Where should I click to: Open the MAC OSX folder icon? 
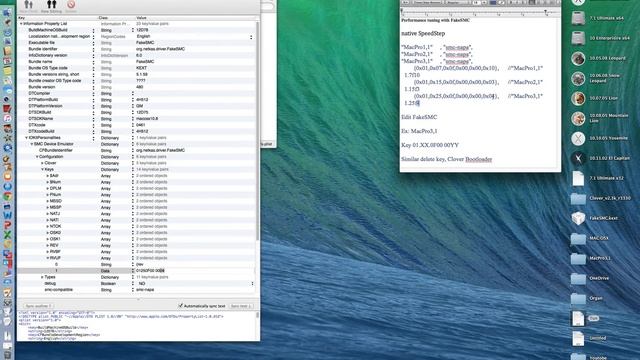tap(578, 238)
